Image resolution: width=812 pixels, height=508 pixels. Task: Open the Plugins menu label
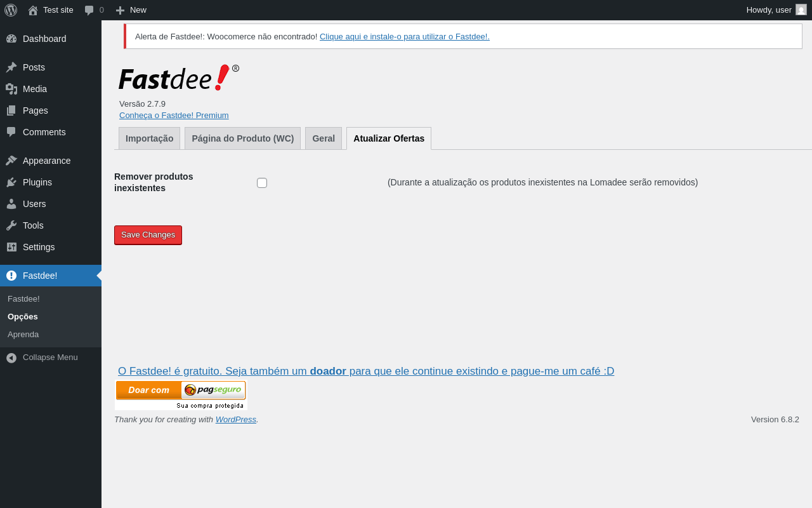click(37, 182)
